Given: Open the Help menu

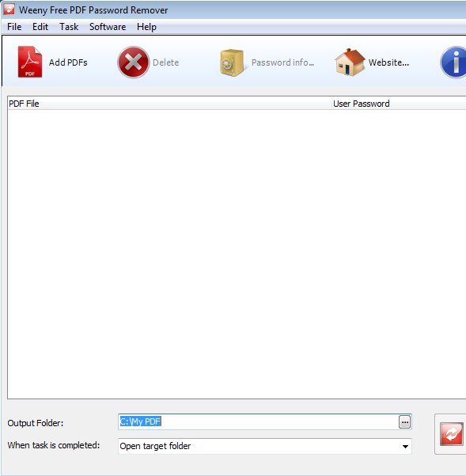Looking at the screenshot, I should tap(146, 27).
